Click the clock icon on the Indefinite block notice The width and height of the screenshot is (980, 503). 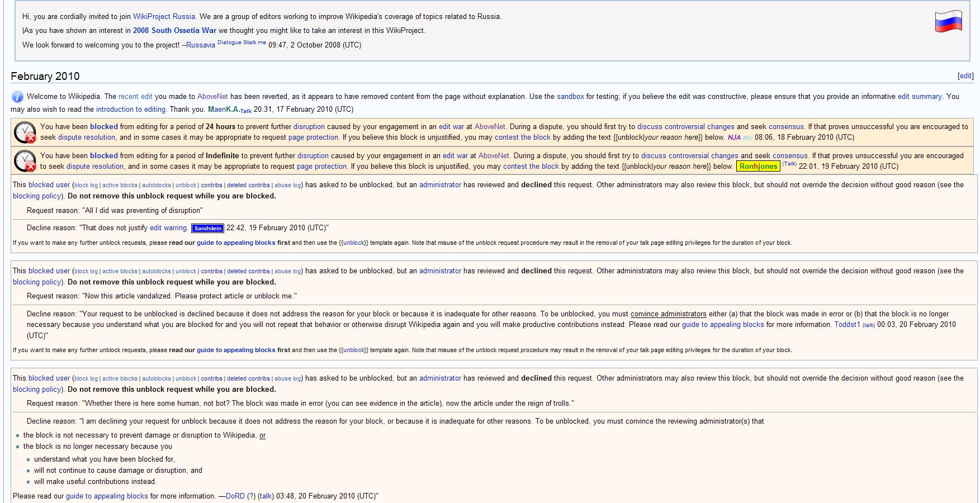coord(25,161)
